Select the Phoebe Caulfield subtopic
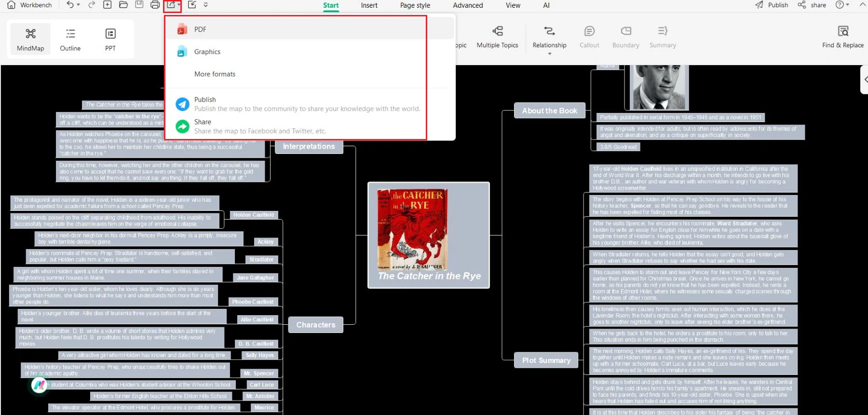This screenshot has width=868, height=415. (x=253, y=302)
